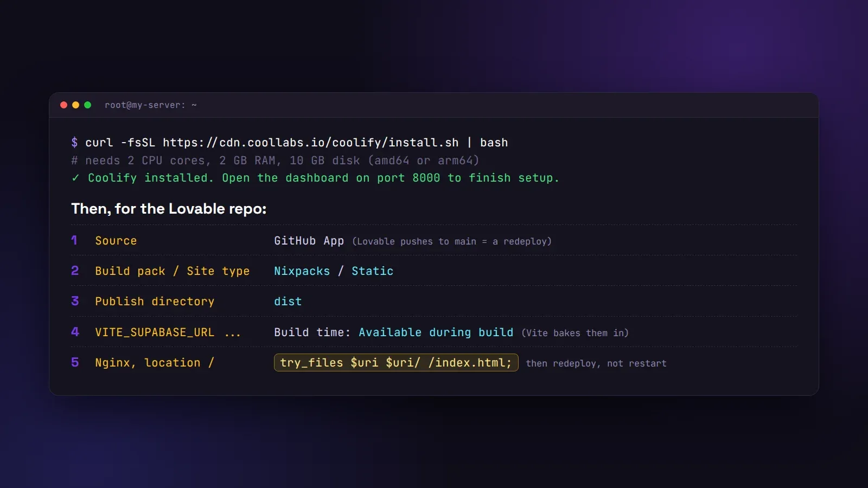Click the curl install command line

pos(290,143)
